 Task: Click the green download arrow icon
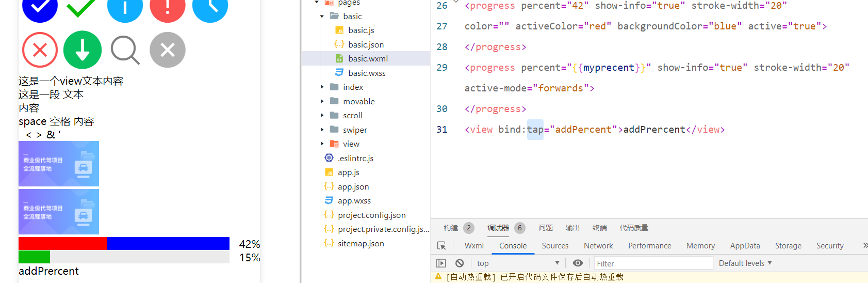point(83,50)
